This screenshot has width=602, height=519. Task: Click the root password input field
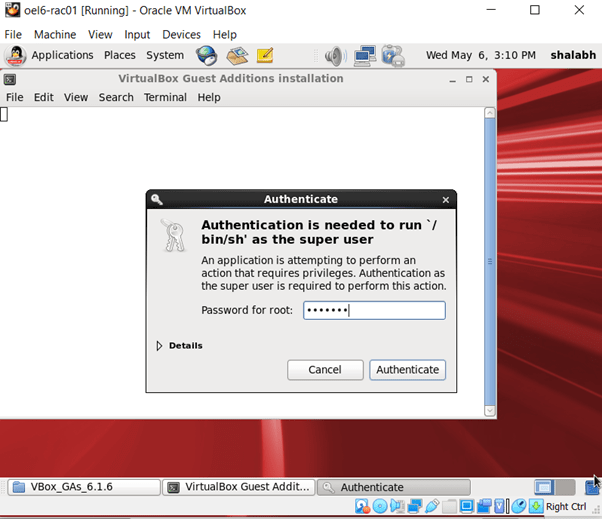374,310
